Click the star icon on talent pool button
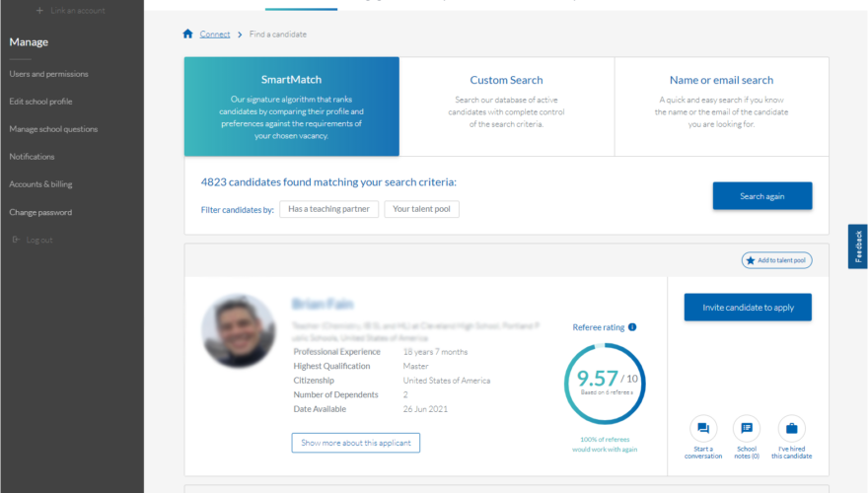This screenshot has width=868, height=493. click(751, 260)
